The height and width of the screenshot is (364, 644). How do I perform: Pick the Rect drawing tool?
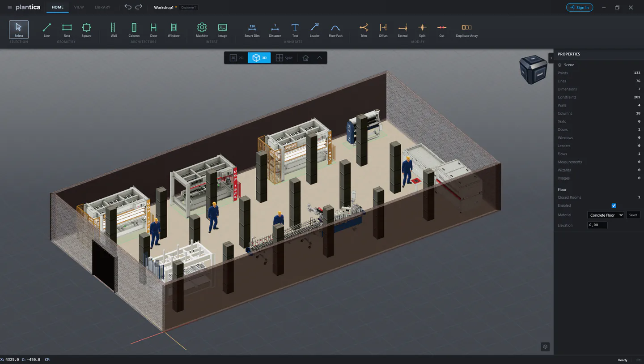coord(67,30)
